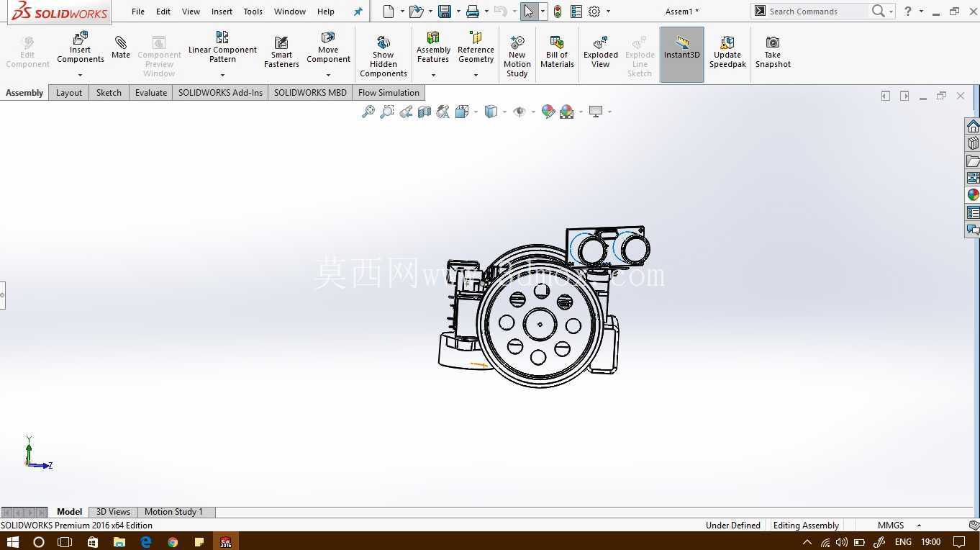Expand the Move Component dropdown arrow
980x550 pixels.
pos(328,75)
